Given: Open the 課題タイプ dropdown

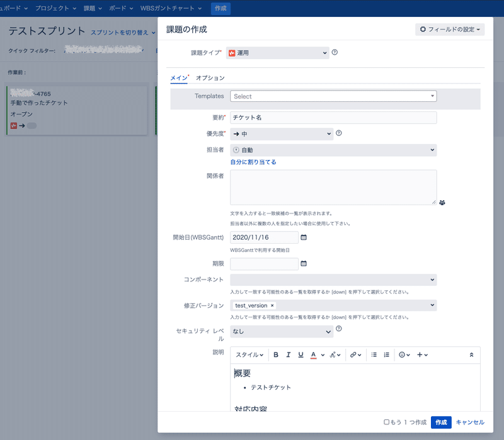Looking at the screenshot, I should coord(278,53).
